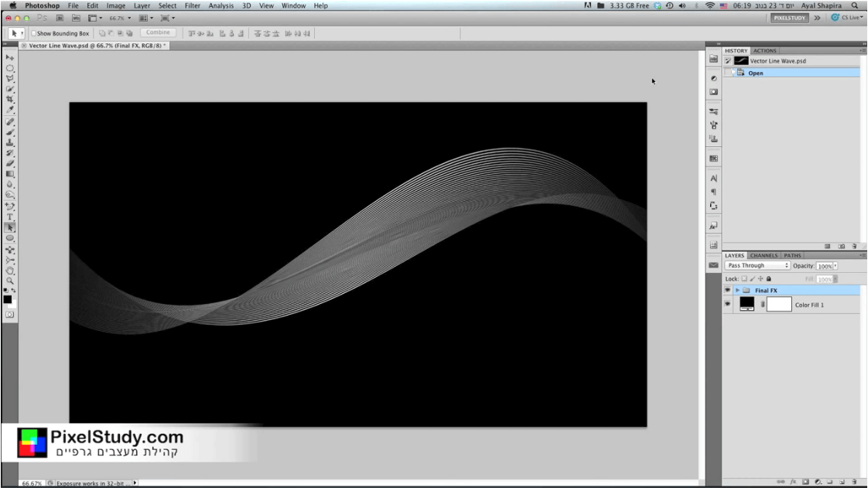This screenshot has height=491, width=868.
Task: Open the Filter menu
Action: coord(192,5)
